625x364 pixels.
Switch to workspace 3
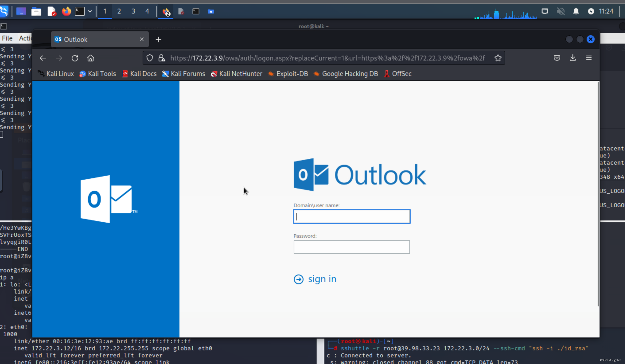tap(133, 11)
